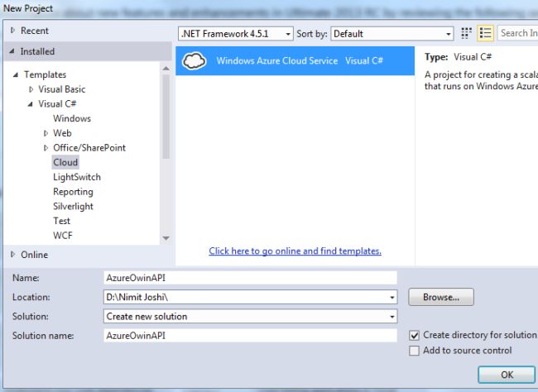Select the WCF template category

click(63, 236)
